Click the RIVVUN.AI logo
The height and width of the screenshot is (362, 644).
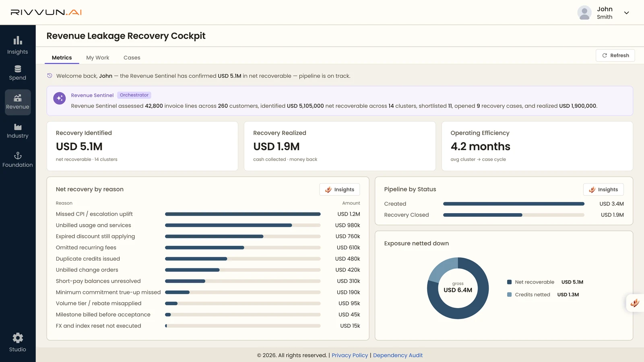46,12
